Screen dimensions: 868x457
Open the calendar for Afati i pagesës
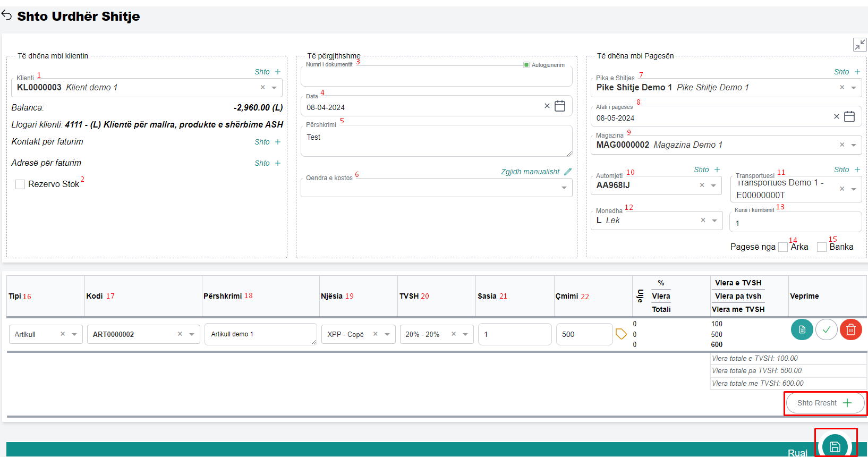(x=849, y=116)
